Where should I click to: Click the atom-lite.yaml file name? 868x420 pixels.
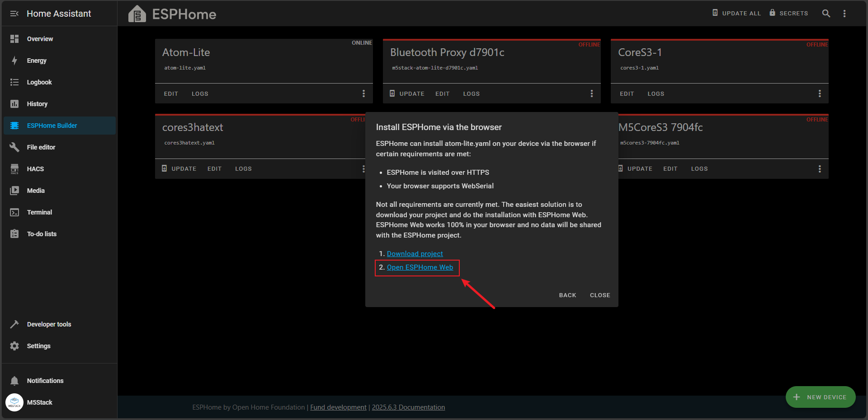[x=185, y=68]
